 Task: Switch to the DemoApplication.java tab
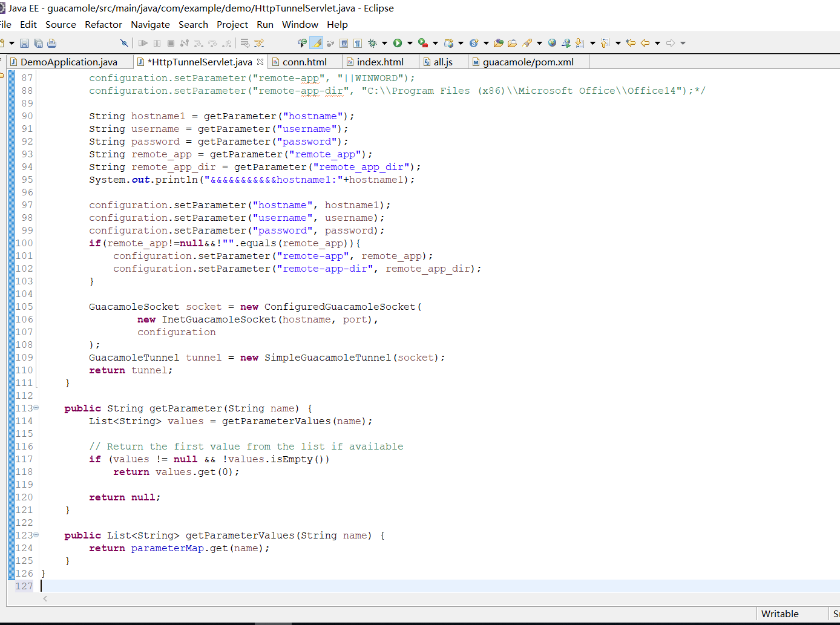(69, 62)
